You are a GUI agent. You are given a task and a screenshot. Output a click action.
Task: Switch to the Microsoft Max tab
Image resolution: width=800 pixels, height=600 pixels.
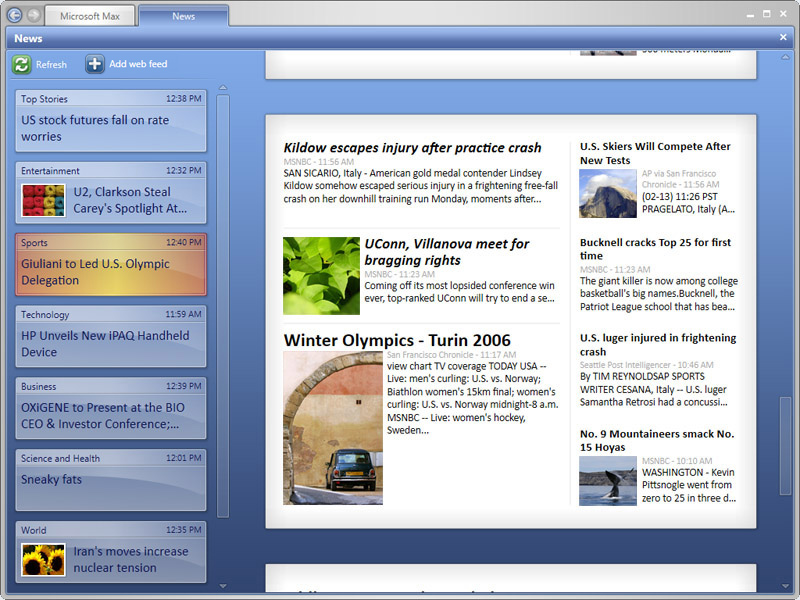[x=90, y=16]
